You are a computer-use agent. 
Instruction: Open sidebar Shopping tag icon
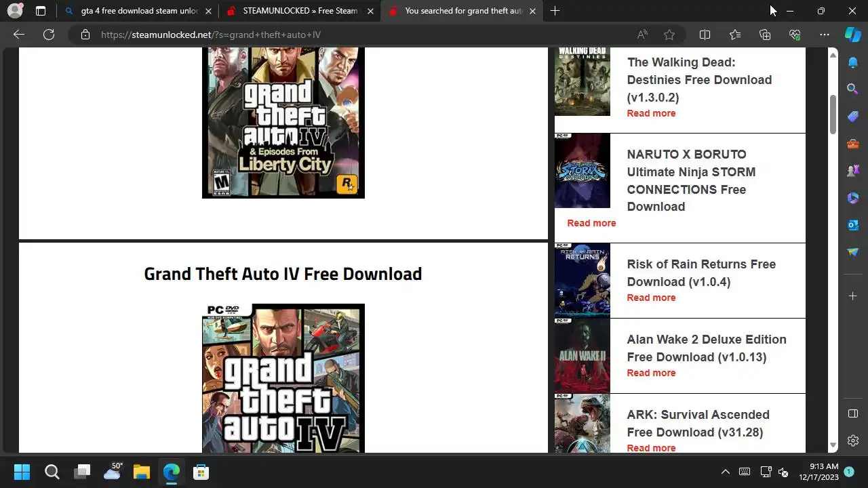pyautogui.click(x=853, y=116)
